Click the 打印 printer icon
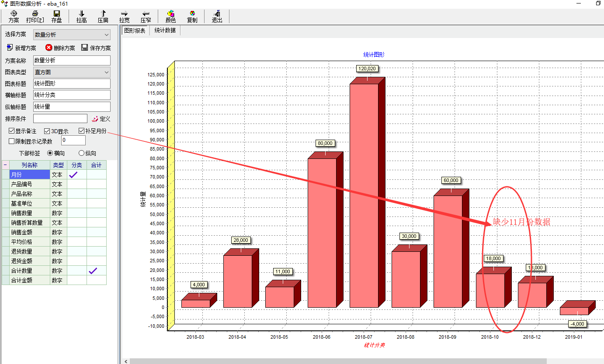The width and height of the screenshot is (604, 364). pyautogui.click(x=35, y=14)
